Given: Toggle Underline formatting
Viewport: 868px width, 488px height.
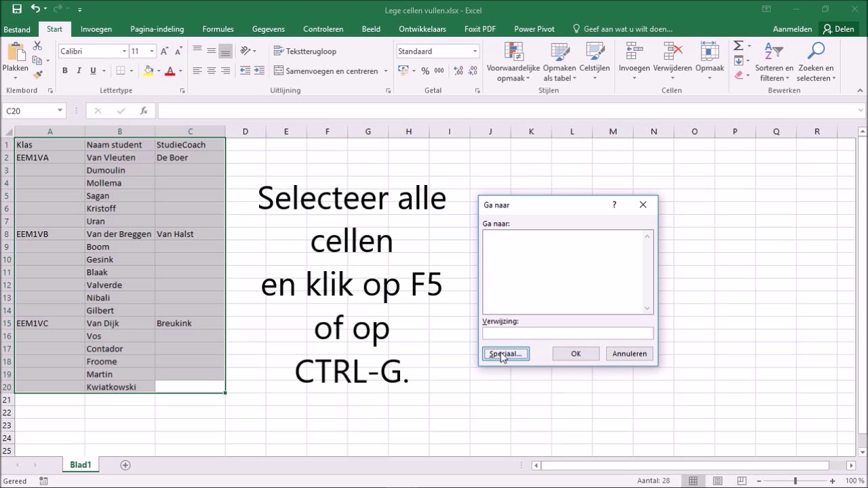Looking at the screenshot, I should click(x=93, y=70).
